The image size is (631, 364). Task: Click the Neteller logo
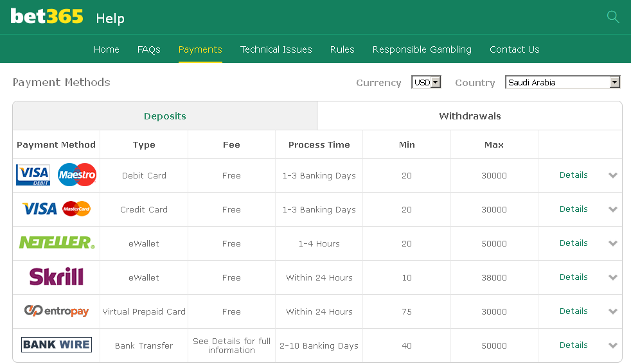click(57, 243)
